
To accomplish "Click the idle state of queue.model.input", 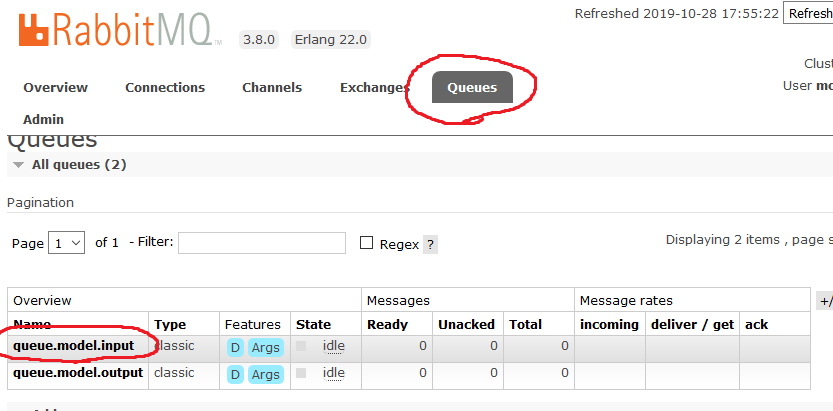I will coord(334,346).
